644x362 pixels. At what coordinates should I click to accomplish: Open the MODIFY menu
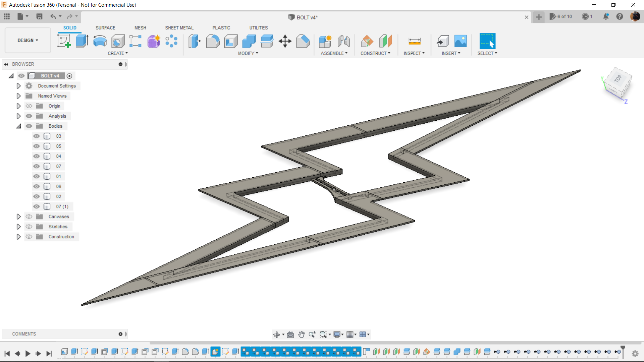pyautogui.click(x=248, y=53)
